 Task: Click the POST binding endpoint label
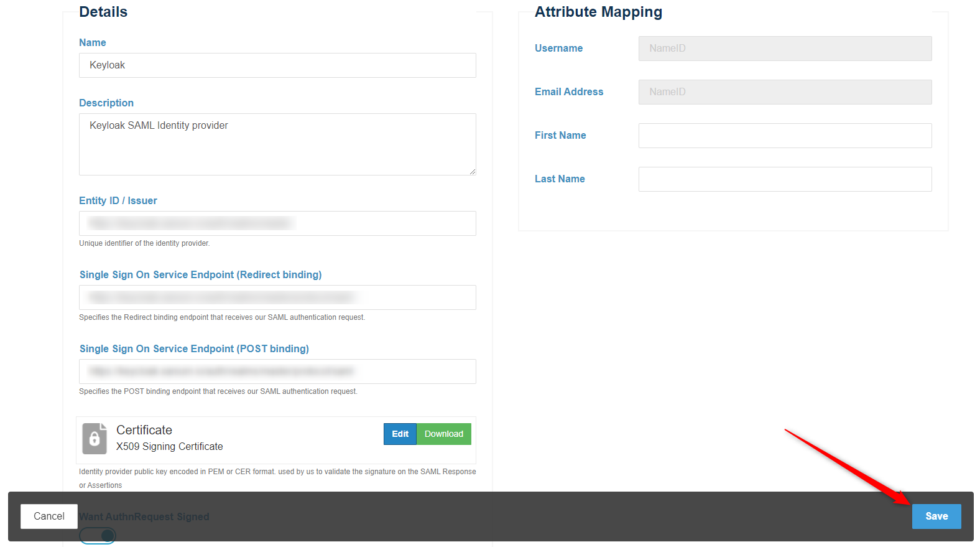click(x=194, y=348)
